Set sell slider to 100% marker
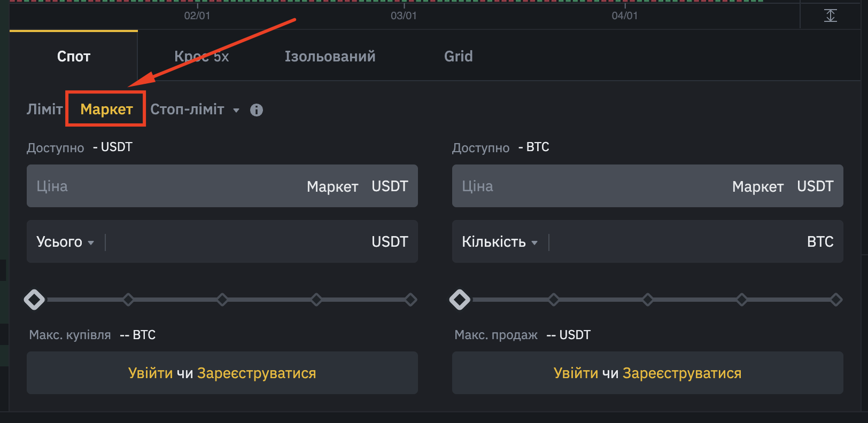The width and height of the screenshot is (868, 423). (x=836, y=300)
